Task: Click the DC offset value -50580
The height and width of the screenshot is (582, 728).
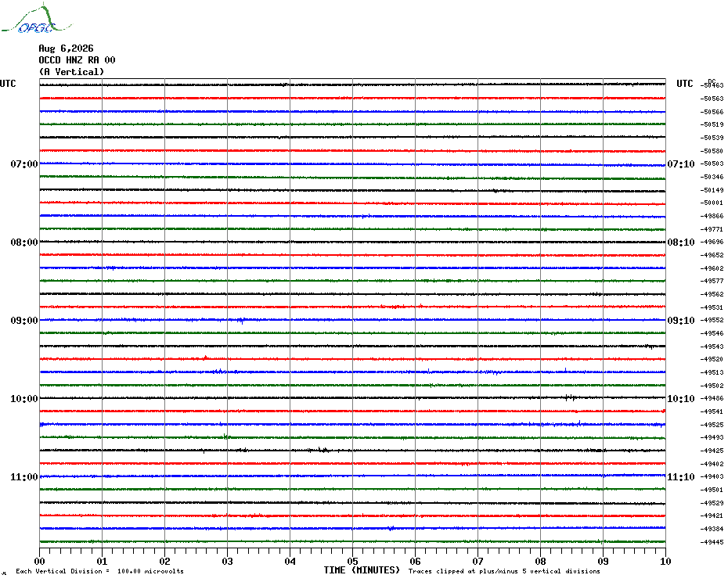Action: 712,151
